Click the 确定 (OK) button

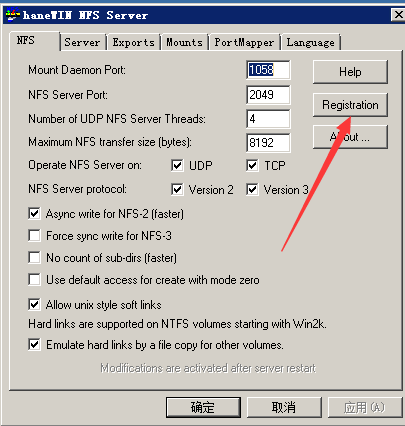[x=203, y=407]
